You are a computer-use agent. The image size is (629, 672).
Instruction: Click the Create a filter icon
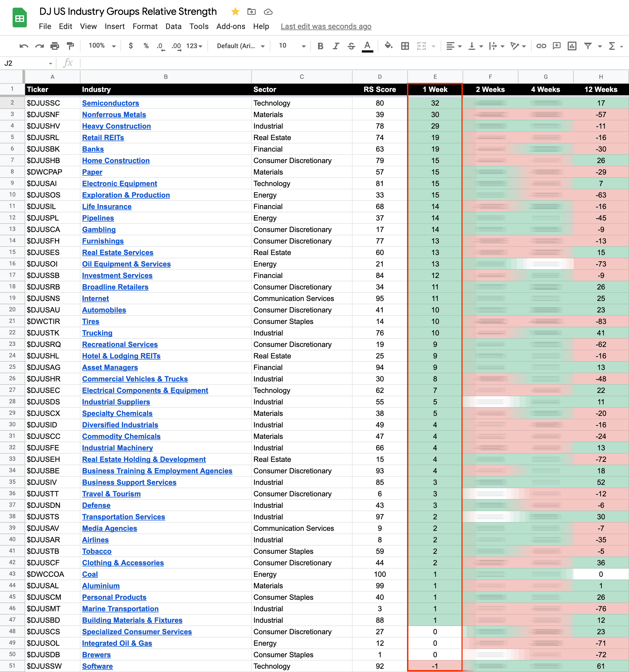coord(588,46)
